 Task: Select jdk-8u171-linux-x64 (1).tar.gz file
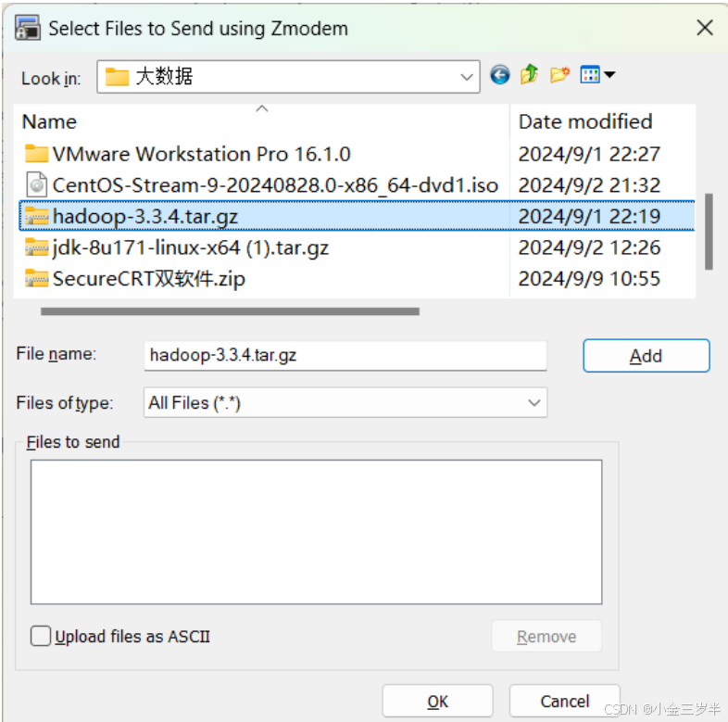(x=191, y=247)
